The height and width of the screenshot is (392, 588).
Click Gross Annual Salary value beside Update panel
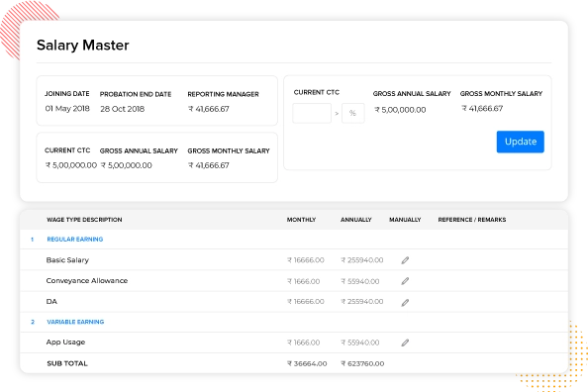(400, 110)
